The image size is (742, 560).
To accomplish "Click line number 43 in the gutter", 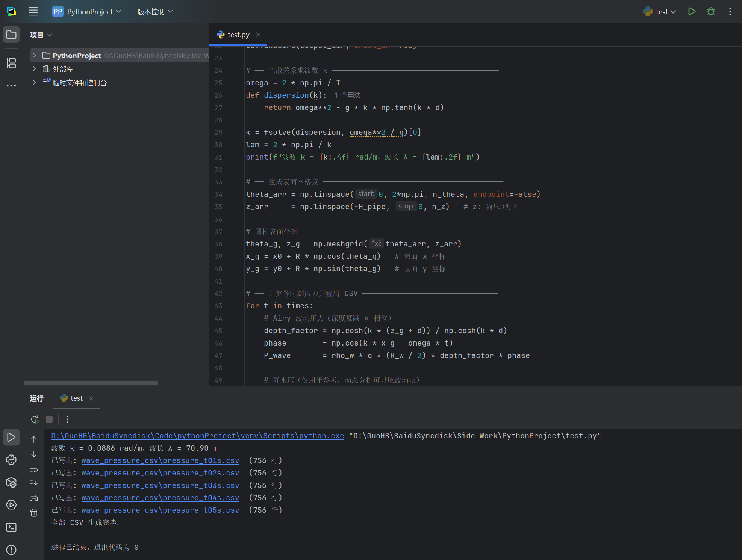I will (218, 306).
